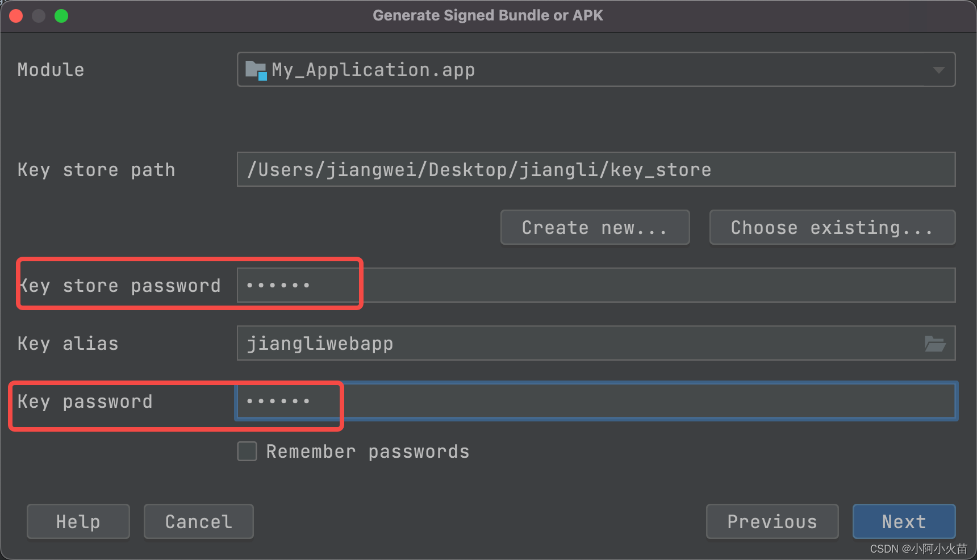Click the gray minimize window button
This screenshot has width=977, height=560.
coord(39,16)
